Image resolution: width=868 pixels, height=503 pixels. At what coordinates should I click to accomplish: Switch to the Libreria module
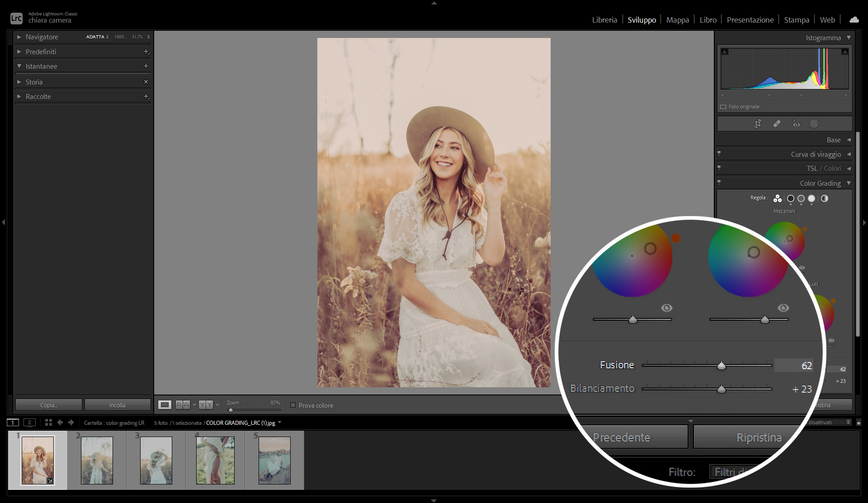604,20
